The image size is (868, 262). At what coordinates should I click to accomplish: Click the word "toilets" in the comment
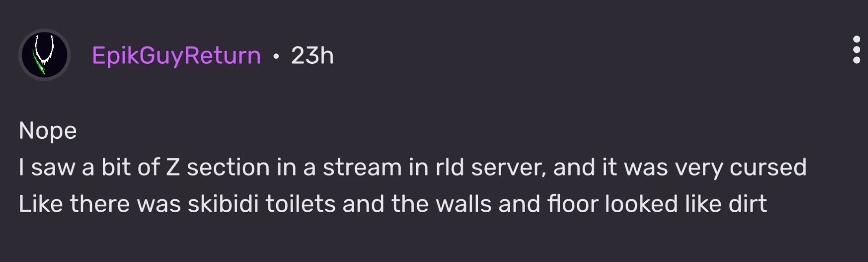pos(300,204)
